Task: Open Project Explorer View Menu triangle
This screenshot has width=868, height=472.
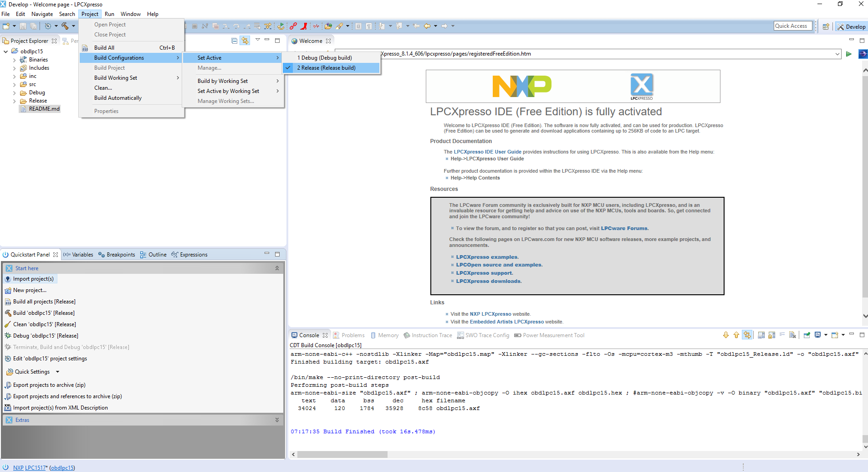Action: pos(258,40)
